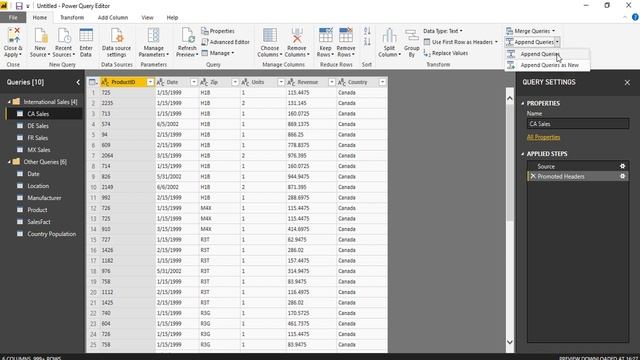Open Recent Sources icon
Viewport: 640px width, 360px height.
64,36
